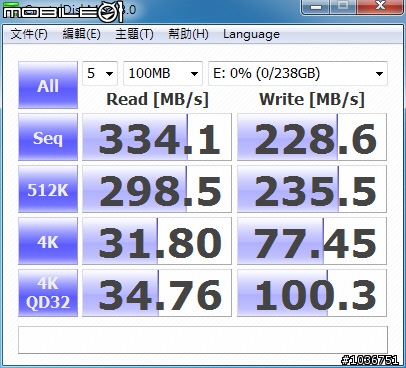Select the Seq read value 334.1
406x368 pixels.
(x=157, y=137)
